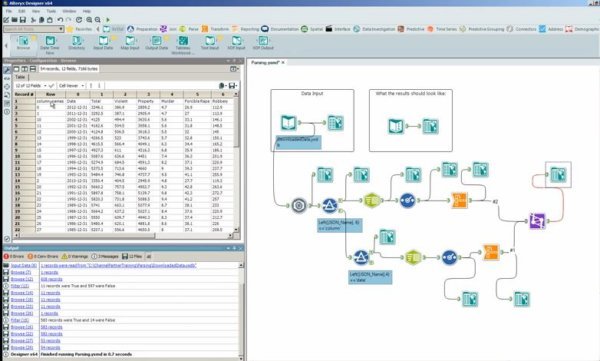Pick the Text Input tool from the palette

click(x=210, y=43)
